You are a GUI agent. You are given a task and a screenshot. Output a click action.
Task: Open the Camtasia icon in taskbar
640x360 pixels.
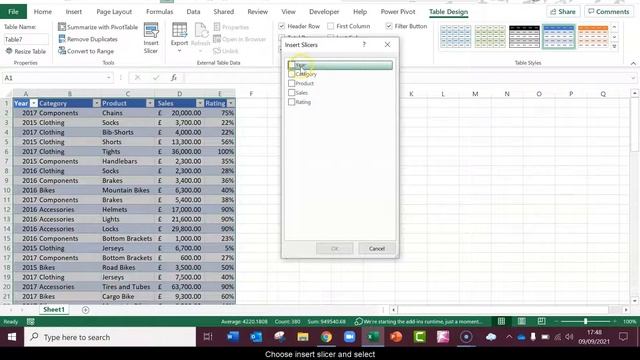(419, 337)
